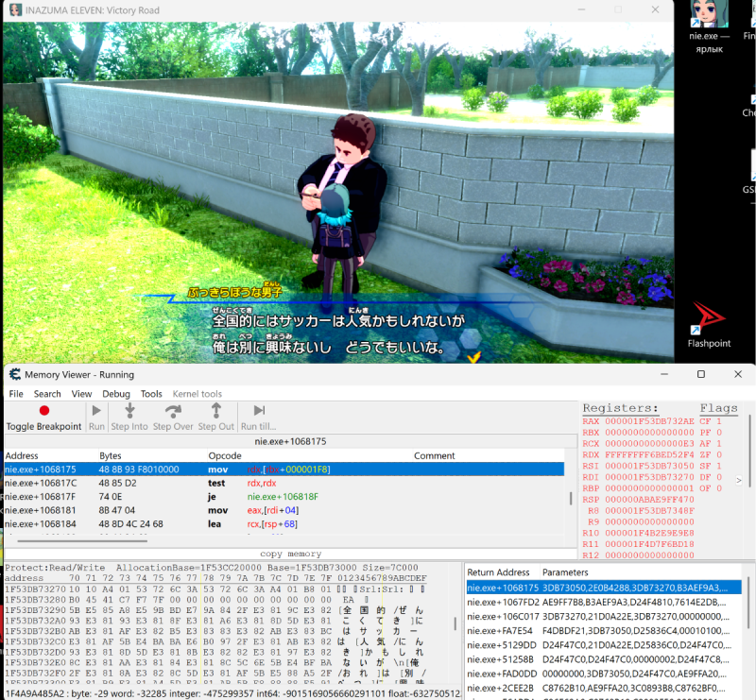Click the RCX register value
Image resolution: width=756 pixels, height=700 pixels.
[x=649, y=444]
